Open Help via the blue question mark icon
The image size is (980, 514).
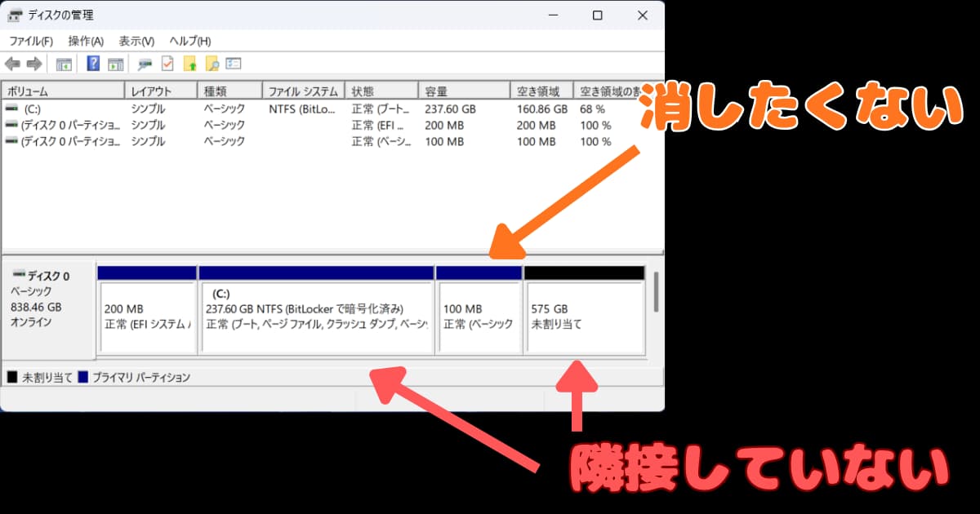coord(92,63)
